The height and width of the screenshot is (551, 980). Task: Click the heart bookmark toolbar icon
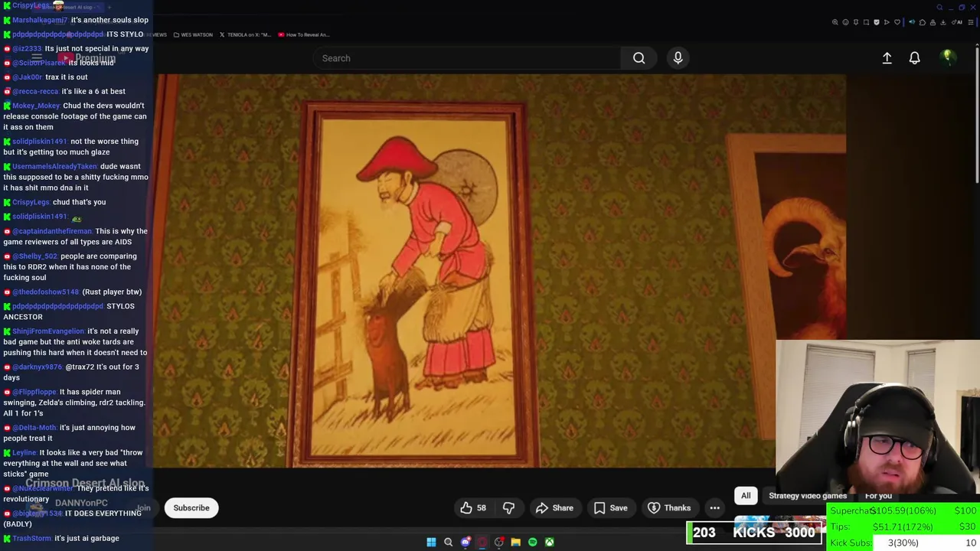point(897,22)
